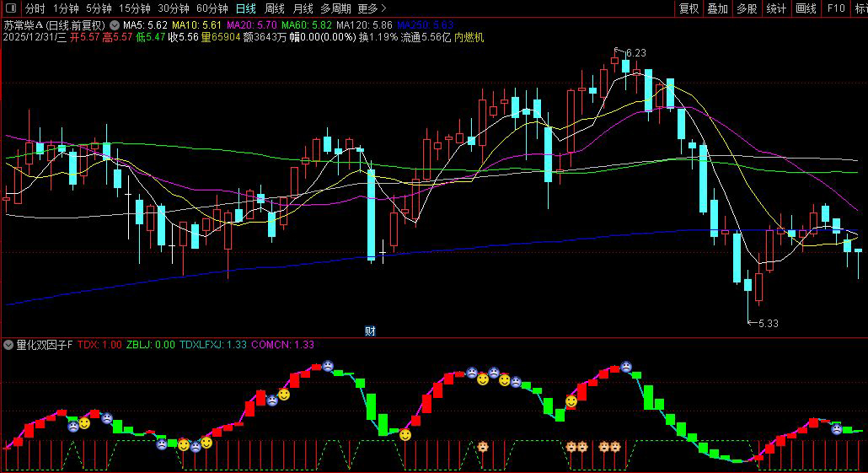
Task: Select the MA120: 5.86 indicator label
Action: pos(364,25)
